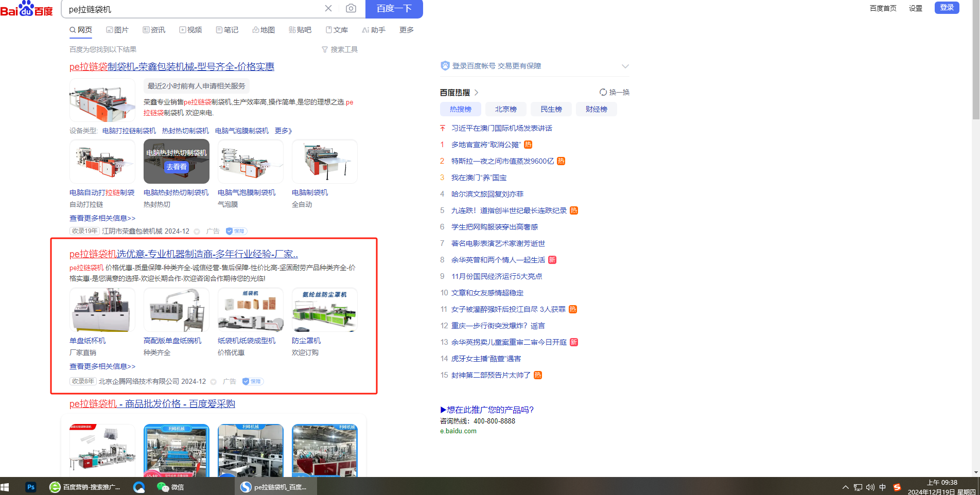Screen dimensions: 980x495
Task: Open the 百度热搜 chevron
Action: pyautogui.click(x=477, y=93)
